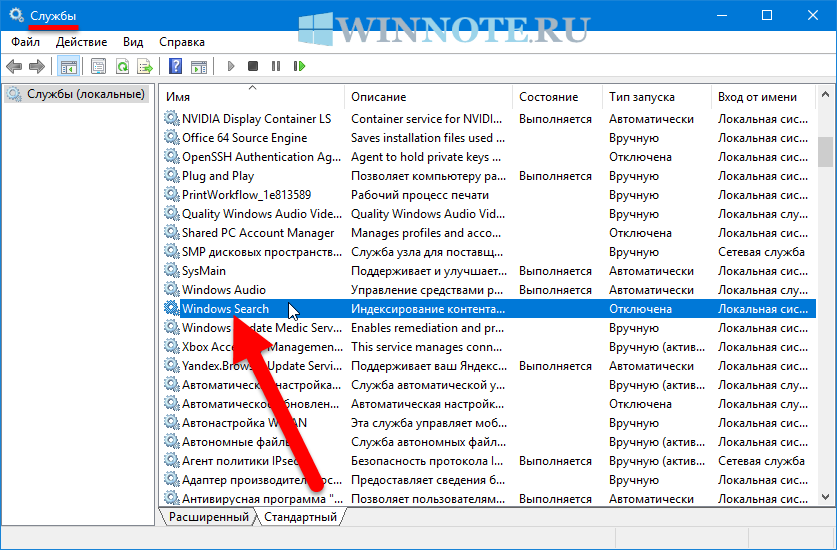This screenshot has width=837, height=550.
Task: Click the Export list toolbar icon
Action: [144, 67]
